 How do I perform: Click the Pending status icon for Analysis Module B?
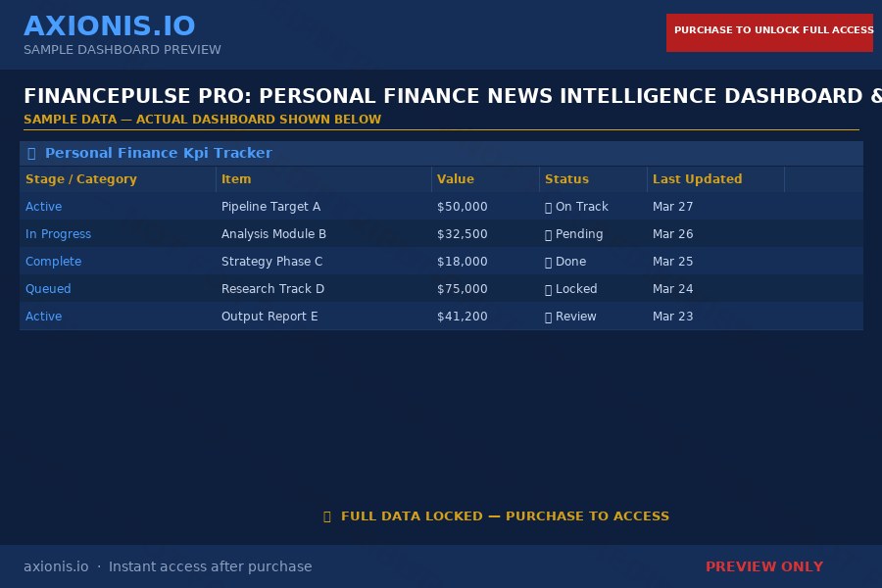pyautogui.click(x=548, y=234)
